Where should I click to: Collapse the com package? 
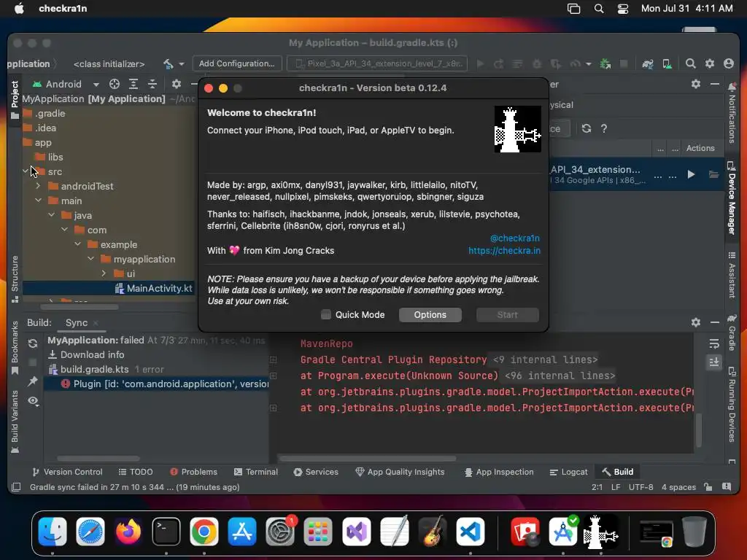point(65,230)
